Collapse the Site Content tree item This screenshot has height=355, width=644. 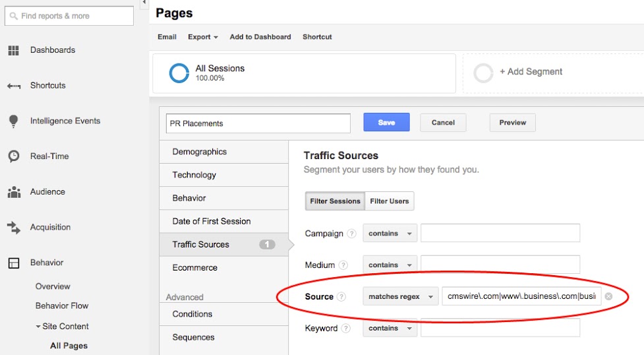(38, 327)
